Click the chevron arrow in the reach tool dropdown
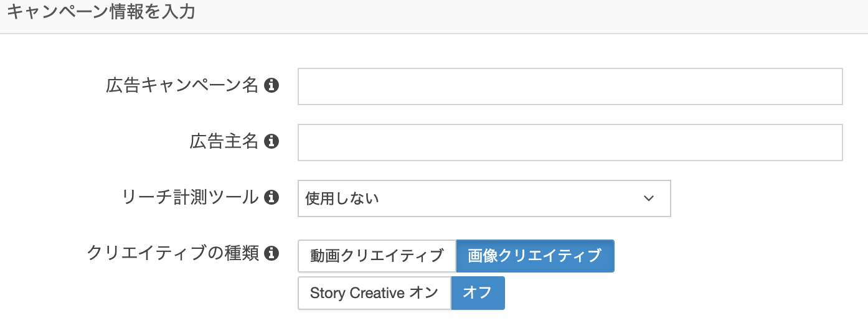Screen dimensions: 868x336 649,198
